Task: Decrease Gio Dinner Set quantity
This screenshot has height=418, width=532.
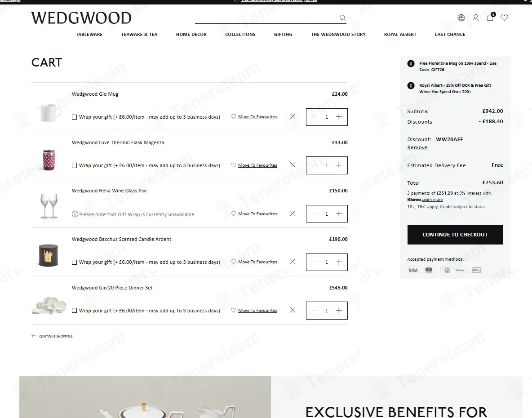Action: 315,311
